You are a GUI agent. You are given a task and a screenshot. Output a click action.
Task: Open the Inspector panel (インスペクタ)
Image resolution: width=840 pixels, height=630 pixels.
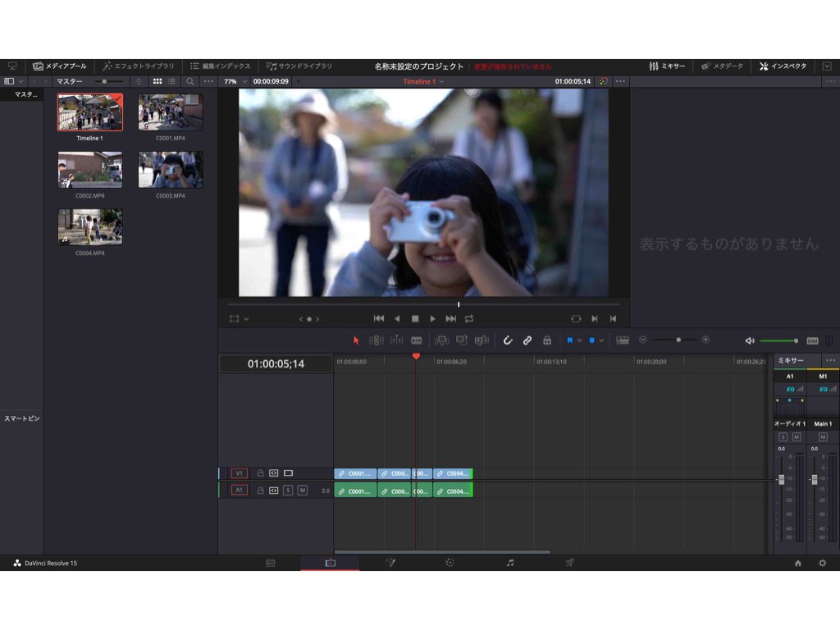(783, 66)
